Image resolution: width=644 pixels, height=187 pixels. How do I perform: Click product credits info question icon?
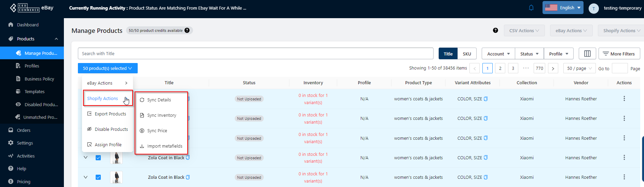[187, 30]
